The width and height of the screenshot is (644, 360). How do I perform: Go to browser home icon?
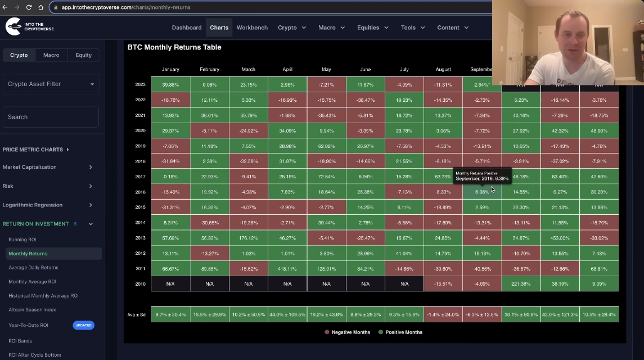click(40, 7)
